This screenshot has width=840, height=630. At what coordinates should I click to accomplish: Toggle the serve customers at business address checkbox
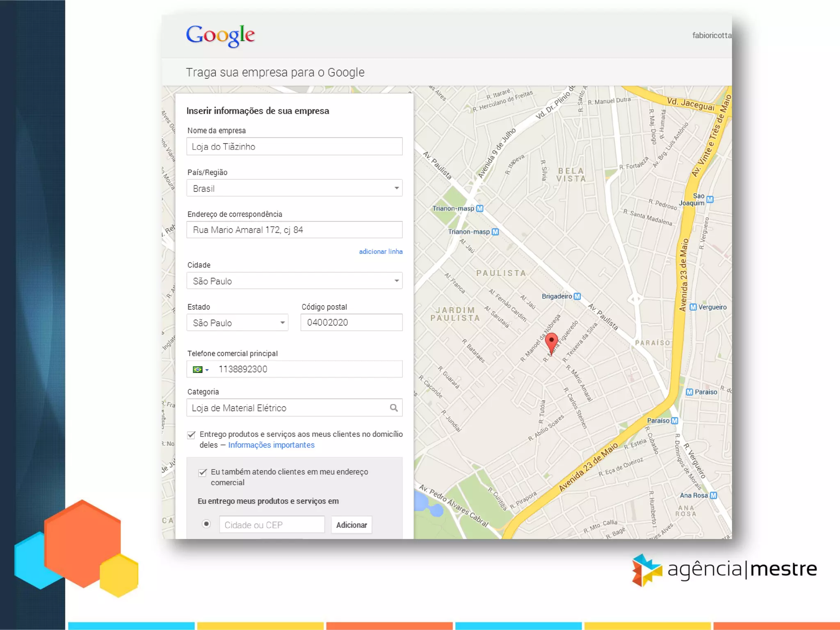click(203, 472)
